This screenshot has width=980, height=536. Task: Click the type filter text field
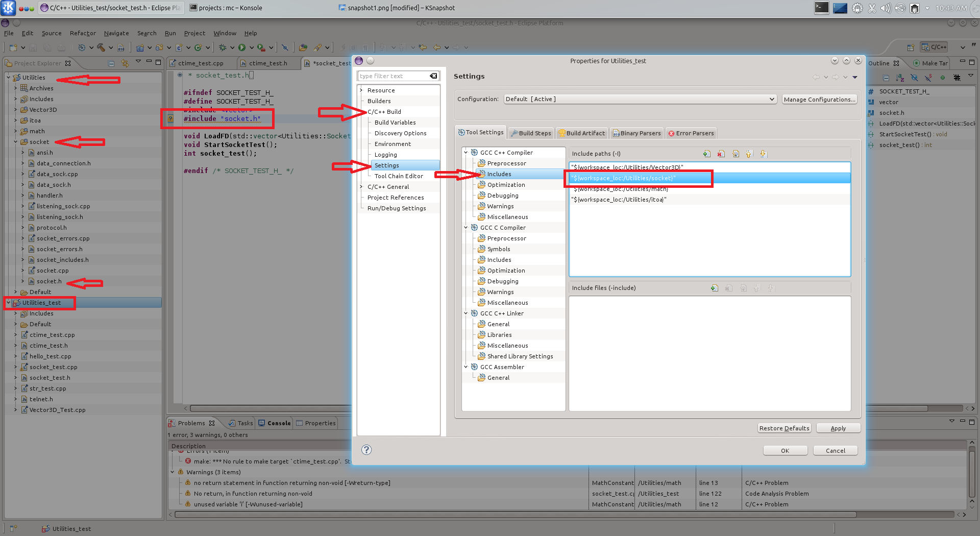(x=393, y=76)
